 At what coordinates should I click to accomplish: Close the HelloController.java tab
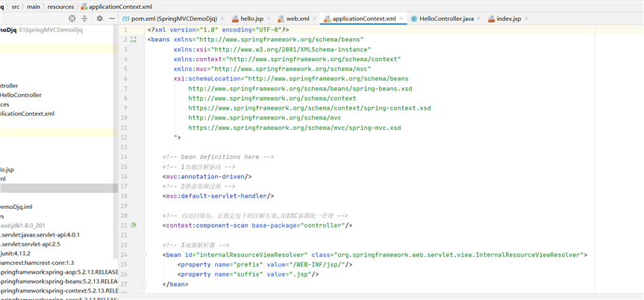479,19
